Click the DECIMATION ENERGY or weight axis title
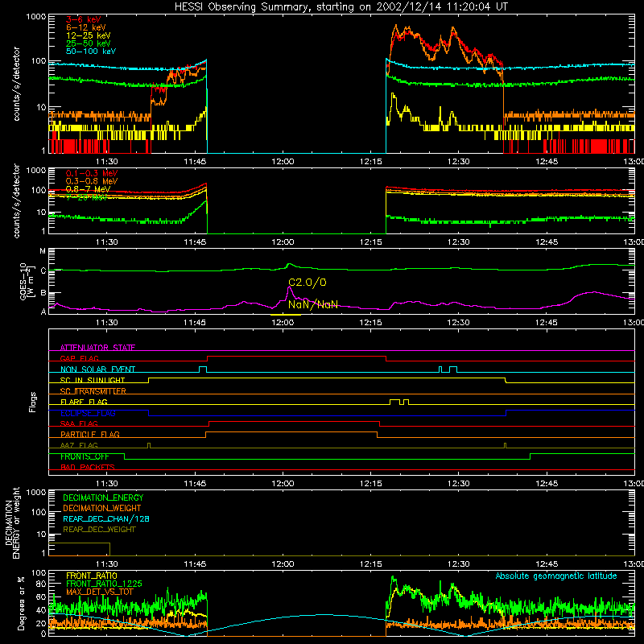644x644 pixels. 12,522
